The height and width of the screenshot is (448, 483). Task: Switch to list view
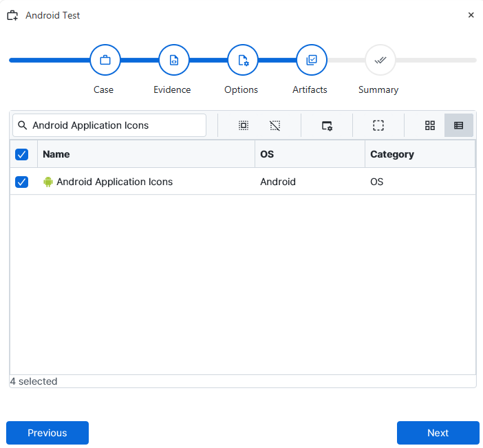point(459,125)
